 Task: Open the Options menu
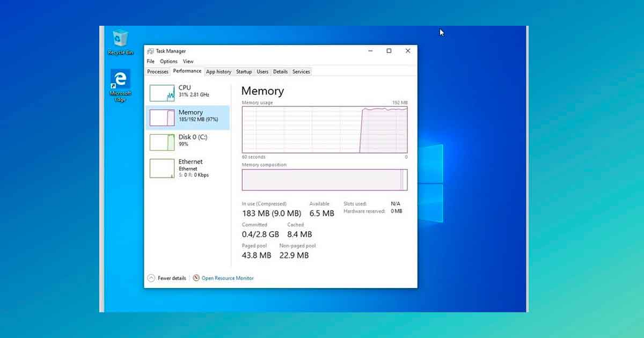click(x=169, y=61)
